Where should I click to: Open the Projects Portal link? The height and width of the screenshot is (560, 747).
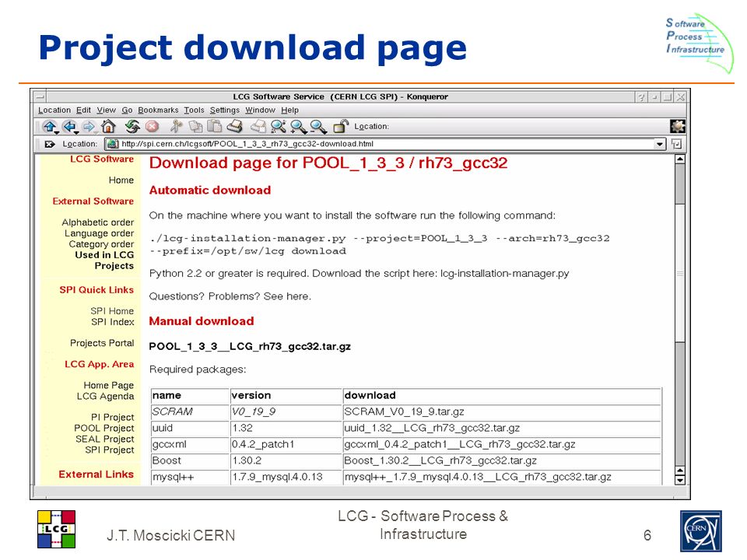coord(102,343)
